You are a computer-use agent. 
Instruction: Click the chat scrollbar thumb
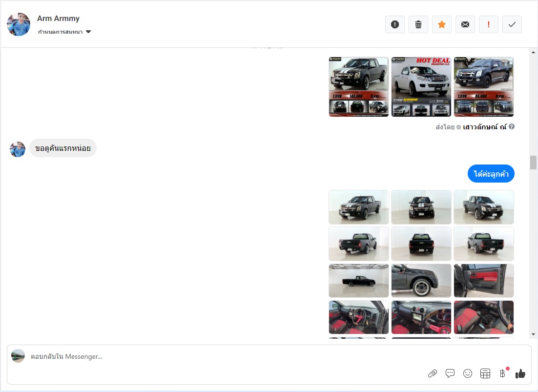[533, 163]
